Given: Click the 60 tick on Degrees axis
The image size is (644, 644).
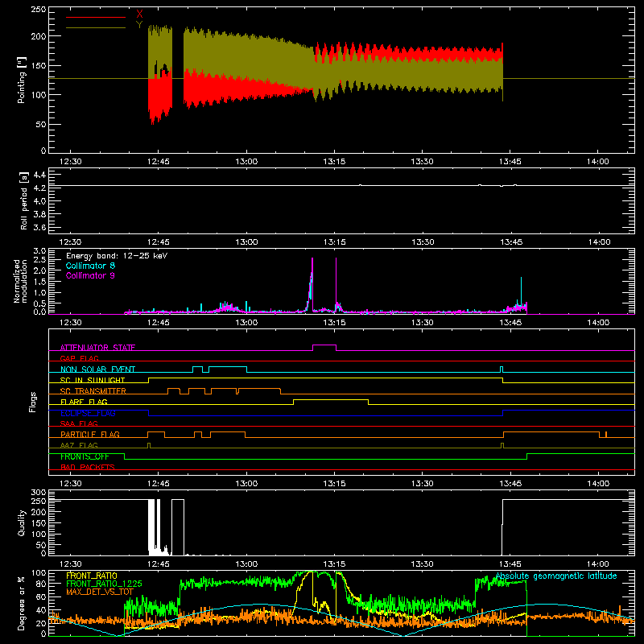Looking at the screenshot, I should pyautogui.click(x=42, y=597).
